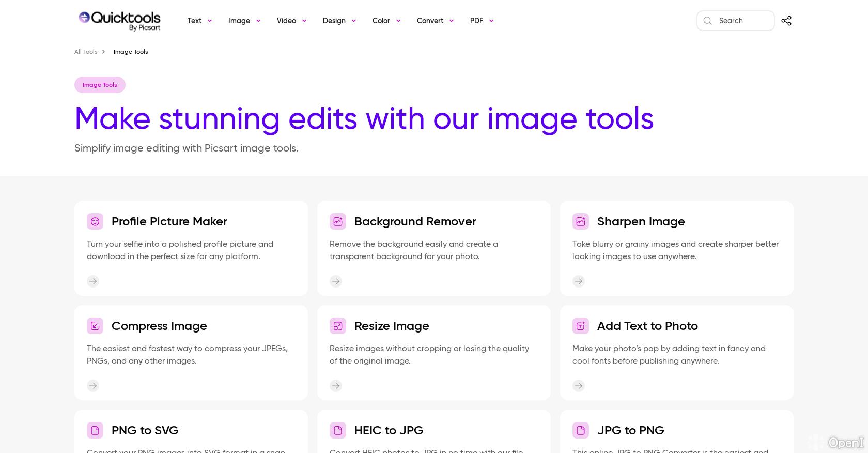Click the PNG to SVG file icon
This screenshot has width=868, height=453.
tap(95, 430)
